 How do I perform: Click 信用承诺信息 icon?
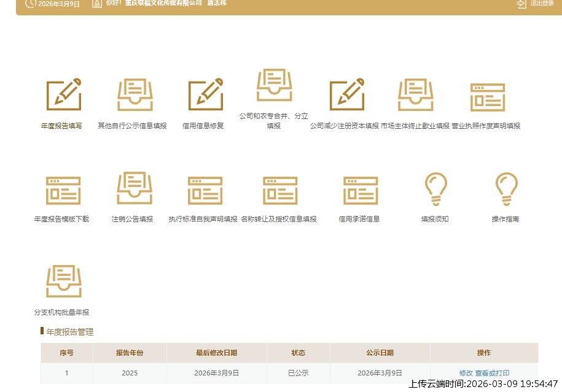tap(361, 190)
